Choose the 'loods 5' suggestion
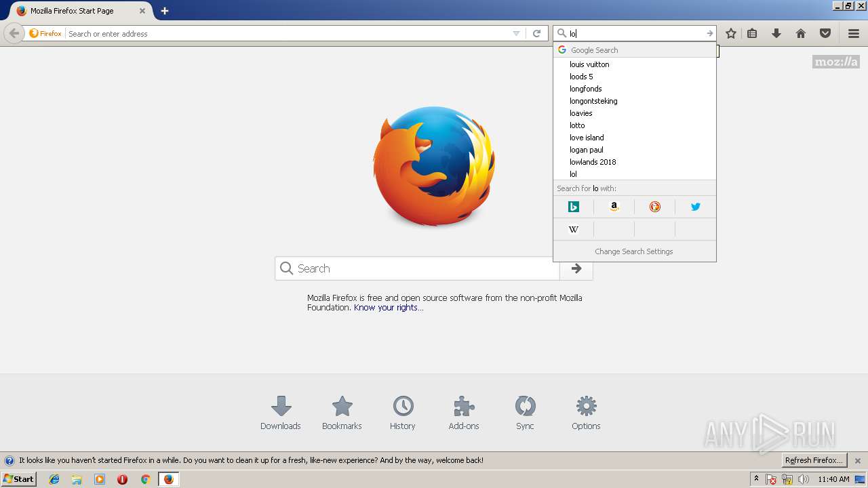The width and height of the screenshot is (868, 488). [x=635, y=77]
